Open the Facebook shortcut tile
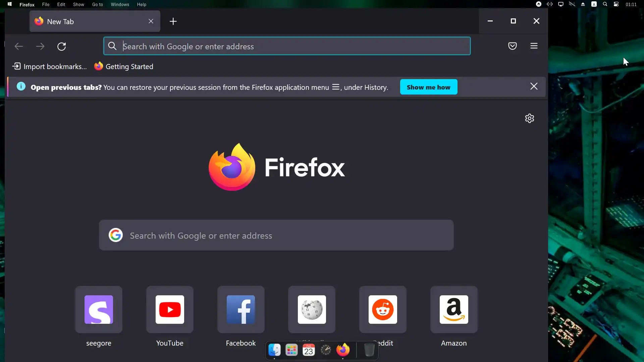644x362 pixels. 241,309
